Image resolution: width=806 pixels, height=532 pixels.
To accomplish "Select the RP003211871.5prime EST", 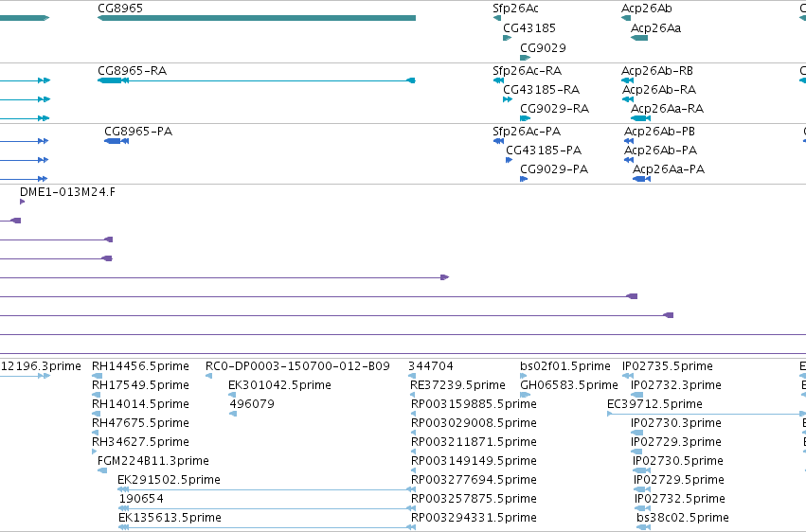I will [413, 452].
